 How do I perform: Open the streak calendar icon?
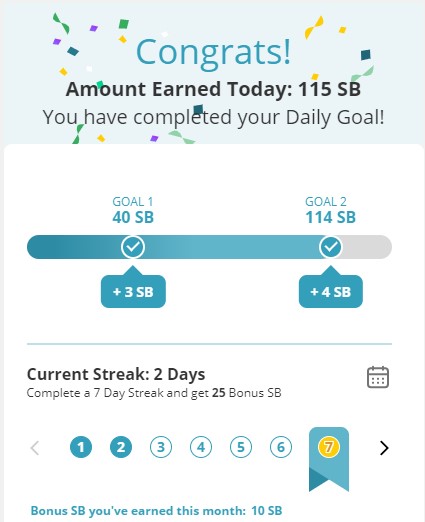pyautogui.click(x=378, y=377)
